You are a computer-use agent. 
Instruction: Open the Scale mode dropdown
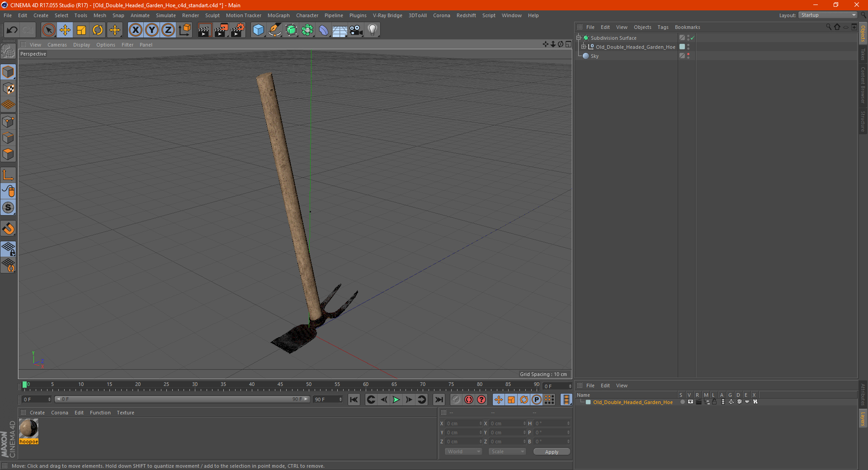pyautogui.click(x=507, y=451)
